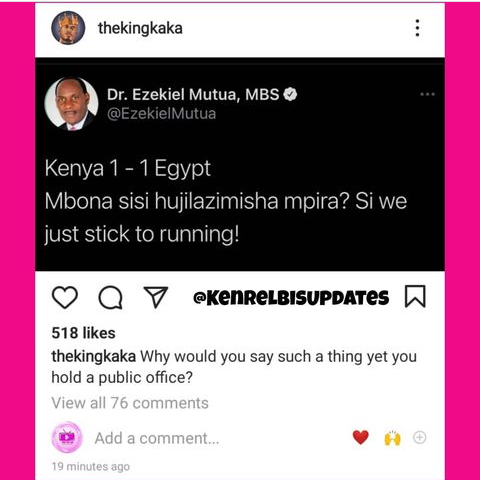Insert the raised hands emoji reaction
480x480 pixels.
click(x=393, y=438)
